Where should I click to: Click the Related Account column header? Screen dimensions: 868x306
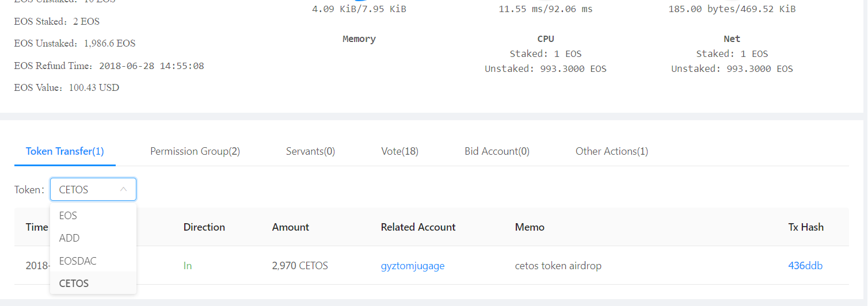coord(418,227)
